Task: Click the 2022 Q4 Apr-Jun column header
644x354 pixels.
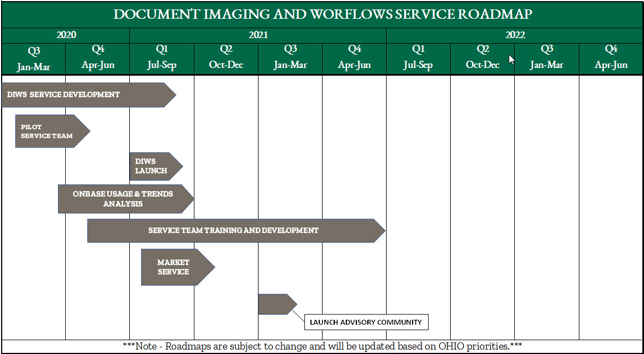Action: [x=611, y=57]
